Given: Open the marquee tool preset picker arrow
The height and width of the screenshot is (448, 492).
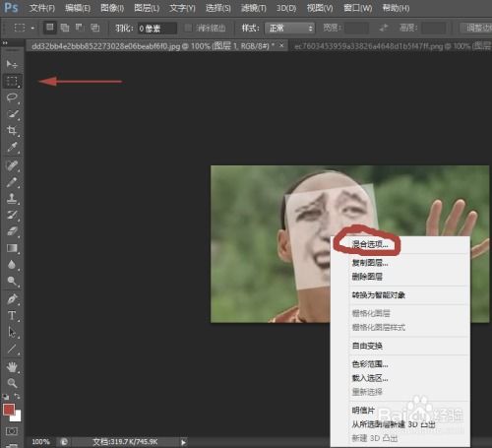Looking at the screenshot, I should pos(32,29).
